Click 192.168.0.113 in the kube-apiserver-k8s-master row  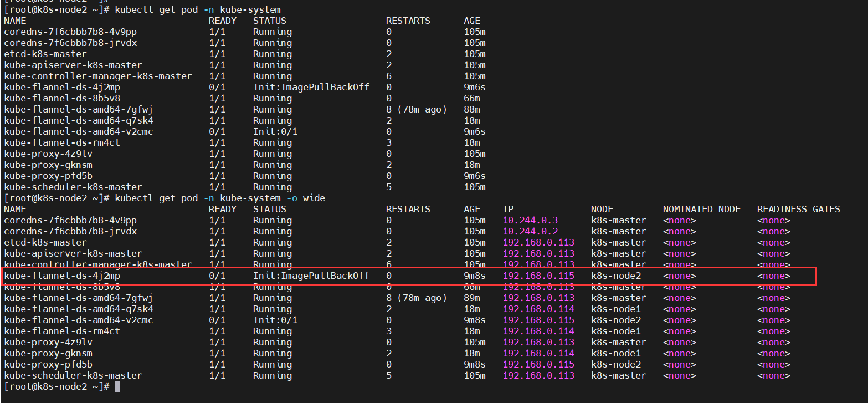tap(538, 253)
